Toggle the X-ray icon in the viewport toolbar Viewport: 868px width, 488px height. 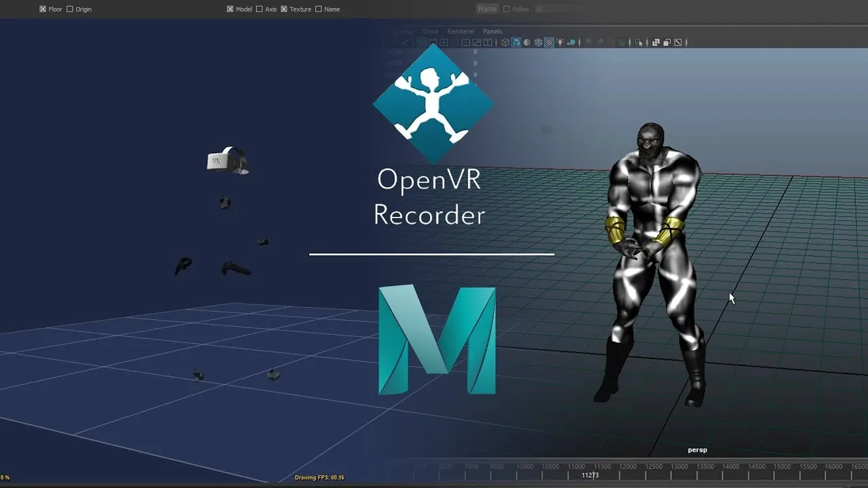656,42
